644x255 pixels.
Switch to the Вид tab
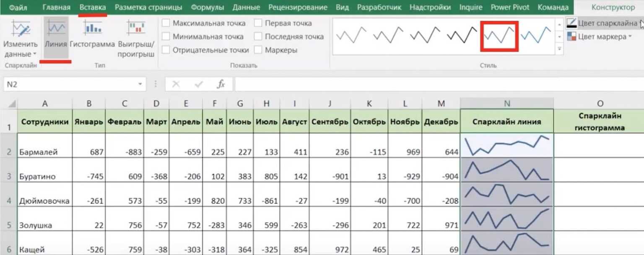click(342, 7)
